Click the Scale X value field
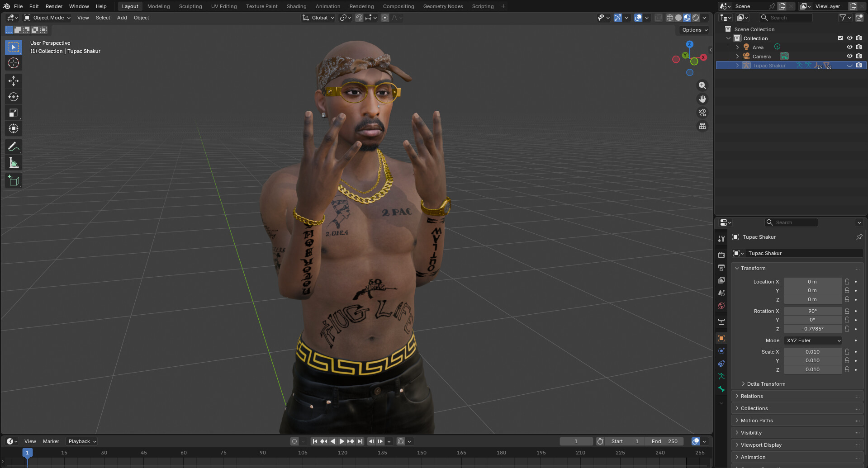 pyautogui.click(x=812, y=352)
